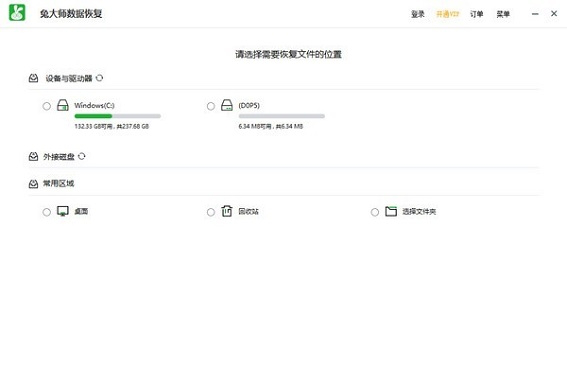The image size is (567, 366).
Task: Click the 桌面 label
Action: [x=81, y=211]
